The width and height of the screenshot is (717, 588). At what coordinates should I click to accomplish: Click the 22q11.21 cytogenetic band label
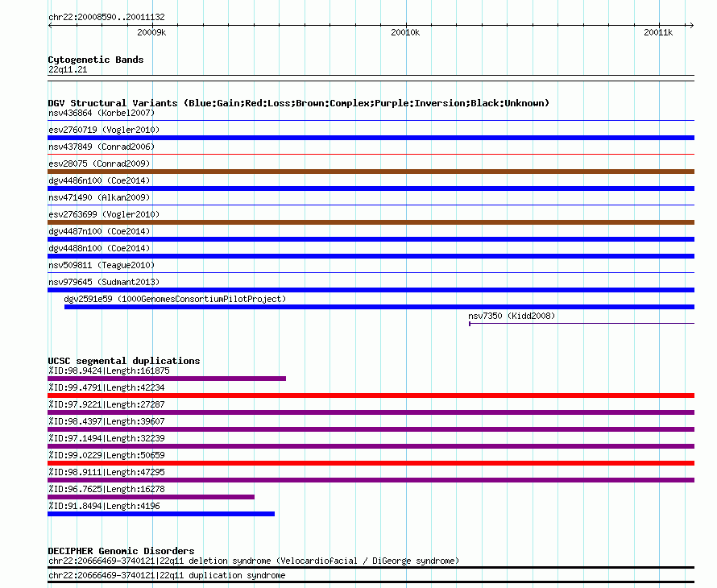tap(68, 69)
